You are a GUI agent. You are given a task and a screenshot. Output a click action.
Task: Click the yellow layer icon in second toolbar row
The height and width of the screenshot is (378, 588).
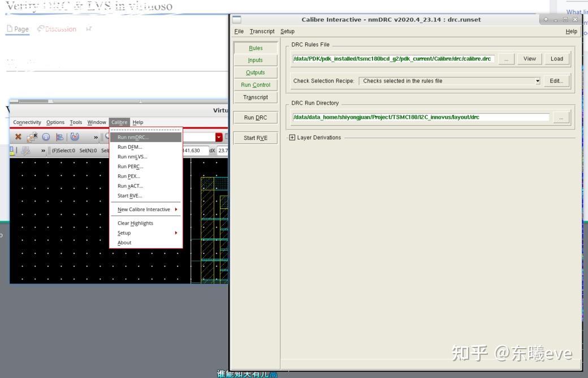point(11,150)
